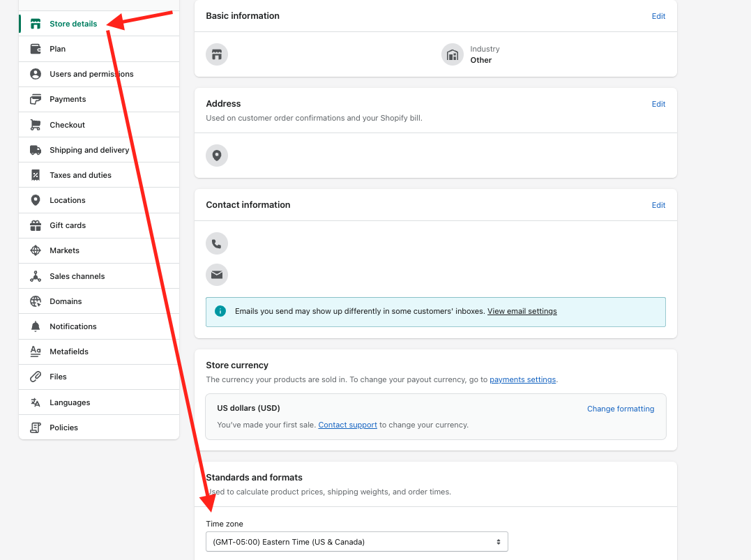This screenshot has width=751, height=560.
Task: Open Files settings
Action: (x=98, y=377)
